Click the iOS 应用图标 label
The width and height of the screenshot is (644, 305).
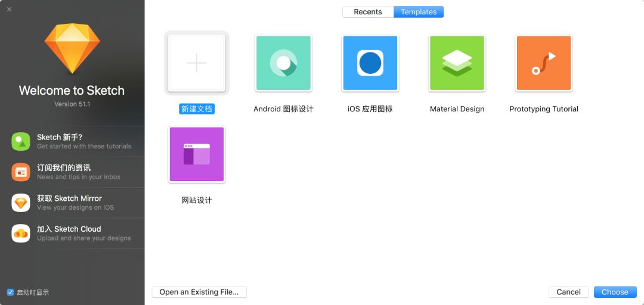(x=370, y=109)
